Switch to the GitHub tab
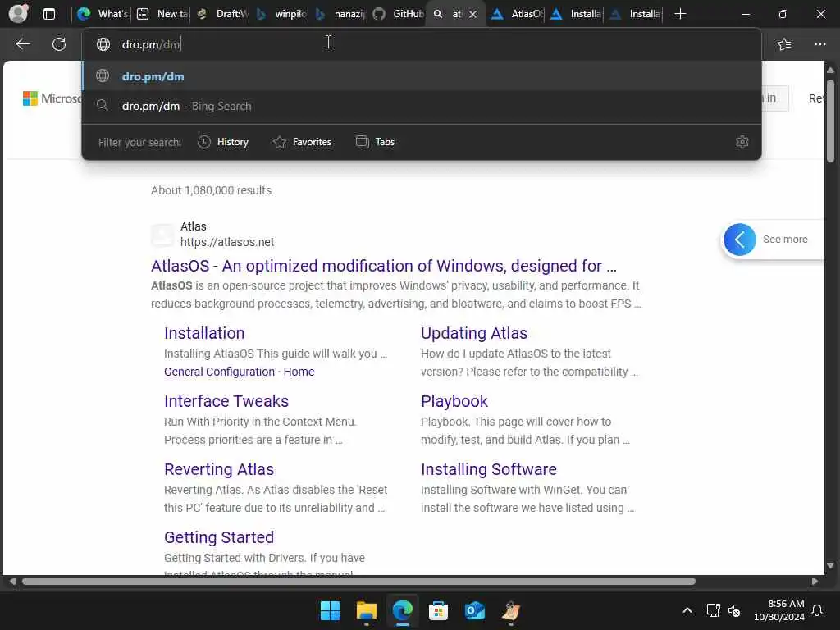The width and height of the screenshot is (840, 630). pos(398,14)
